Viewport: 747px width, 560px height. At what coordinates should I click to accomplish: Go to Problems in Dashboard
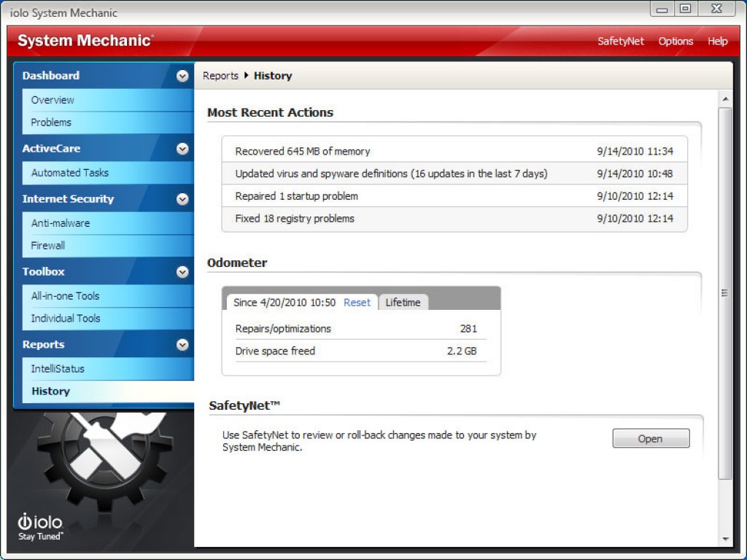[51, 122]
